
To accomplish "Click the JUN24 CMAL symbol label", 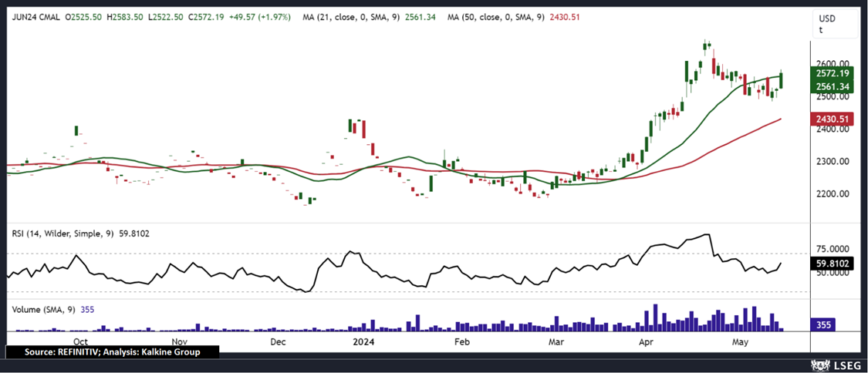I will [36, 17].
